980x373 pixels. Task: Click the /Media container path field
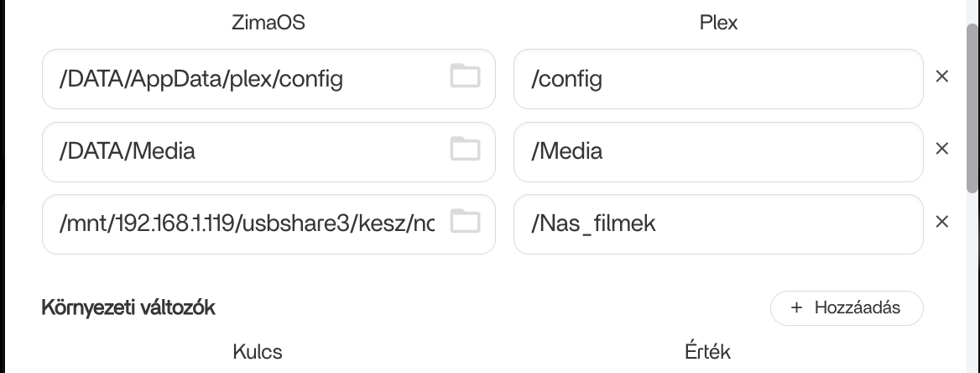(717, 151)
